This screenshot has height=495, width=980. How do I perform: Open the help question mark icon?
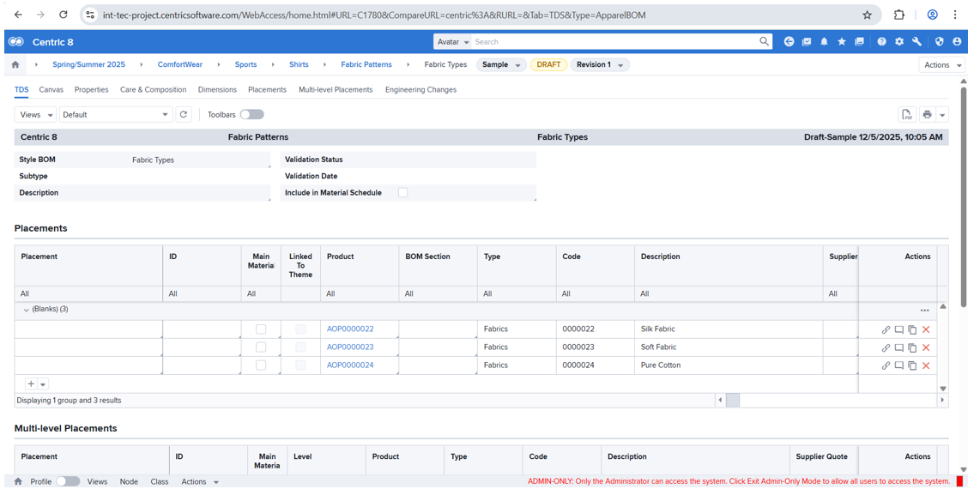coord(882,42)
